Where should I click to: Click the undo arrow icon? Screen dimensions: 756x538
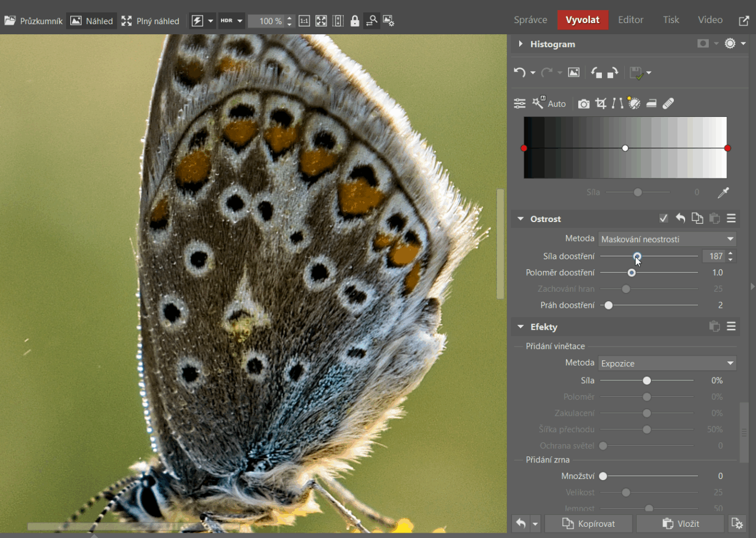coord(519,73)
